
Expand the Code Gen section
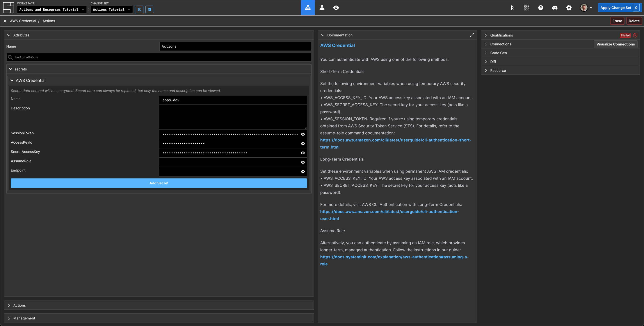point(486,53)
